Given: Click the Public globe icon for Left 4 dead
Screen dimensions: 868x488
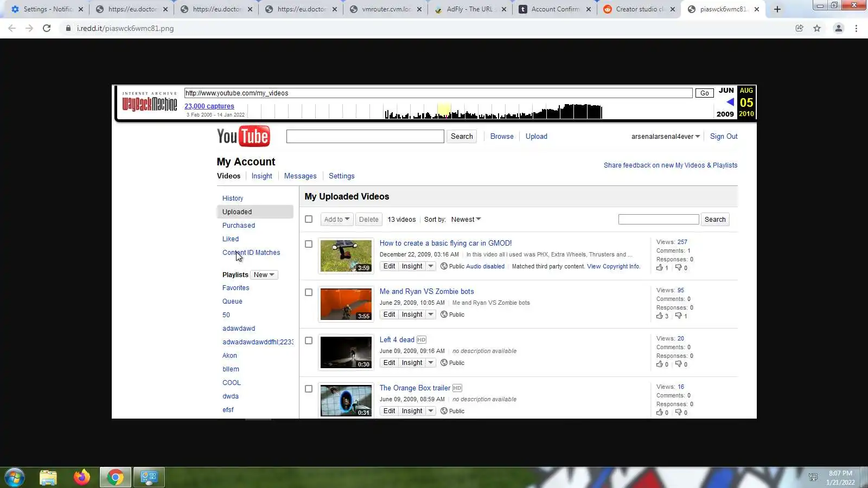Looking at the screenshot, I should click(x=444, y=363).
